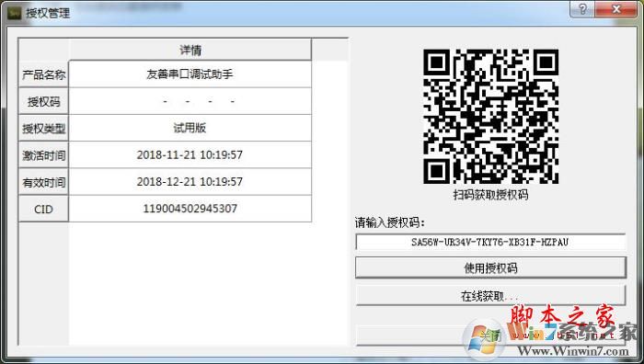Click the 扫码获取授权码 label
The height and width of the screenshot is (364, 644).
pos(490,195)
